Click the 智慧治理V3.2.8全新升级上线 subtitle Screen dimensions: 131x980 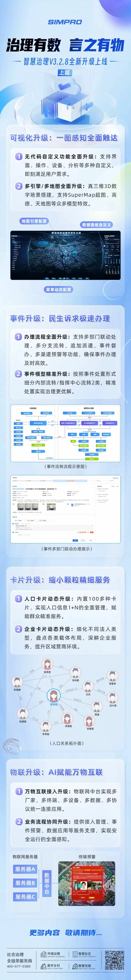(x=65, y=61)
